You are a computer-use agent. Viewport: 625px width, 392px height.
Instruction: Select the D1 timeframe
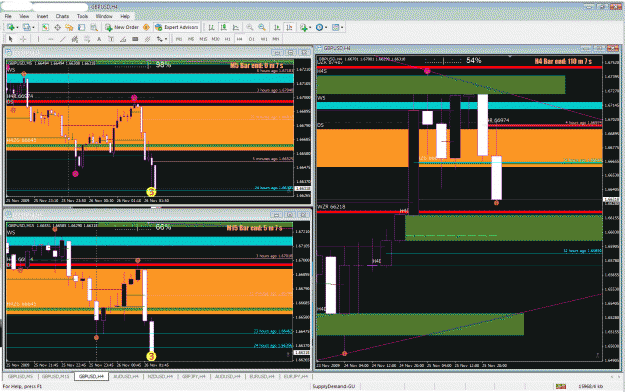(252, 39)
